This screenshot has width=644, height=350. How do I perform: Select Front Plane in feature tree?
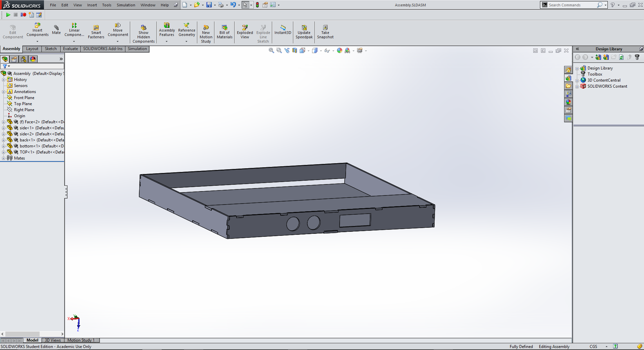point(24,98)
